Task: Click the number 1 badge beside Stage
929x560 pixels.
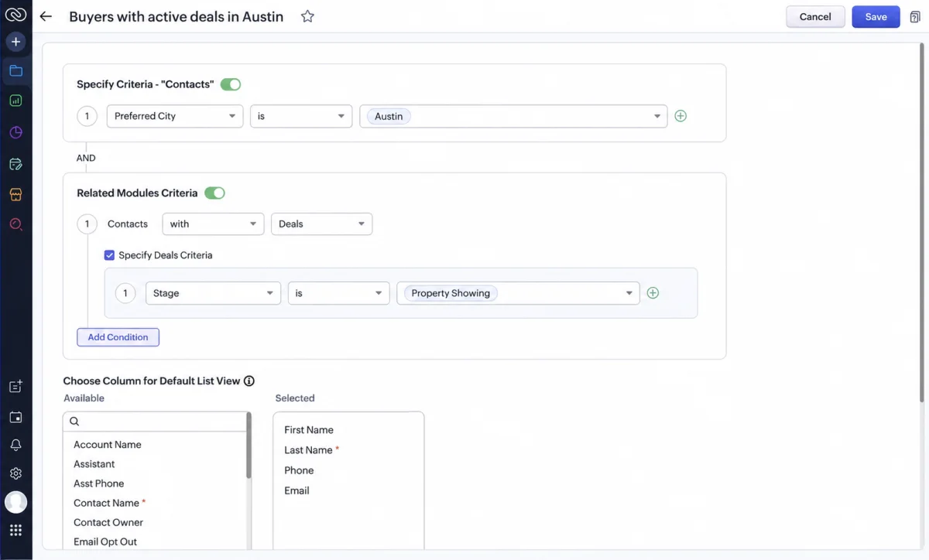Action: coord(125,293)
